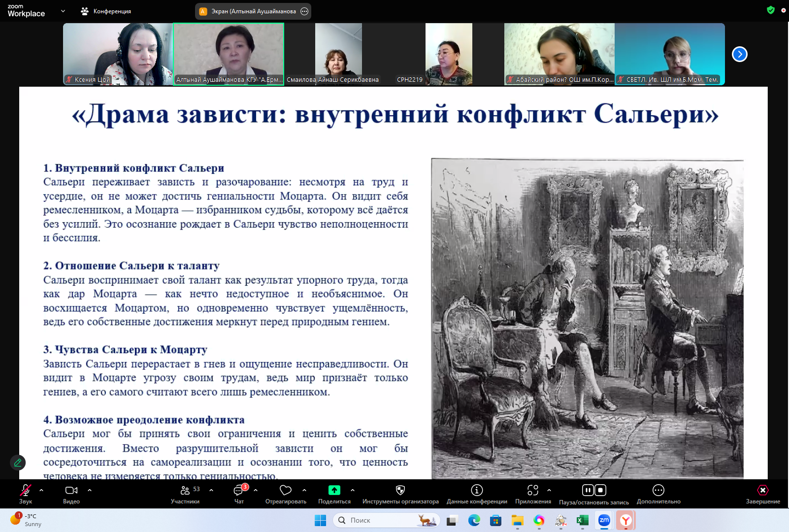Open the Чат chat panel

(x=239, y=491)
